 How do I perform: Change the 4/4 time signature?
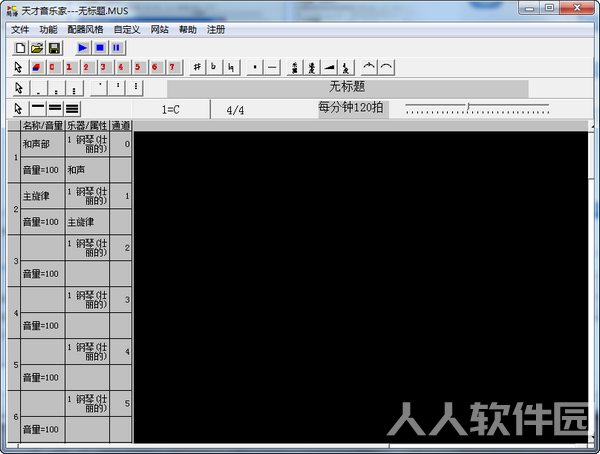point(235,110)
